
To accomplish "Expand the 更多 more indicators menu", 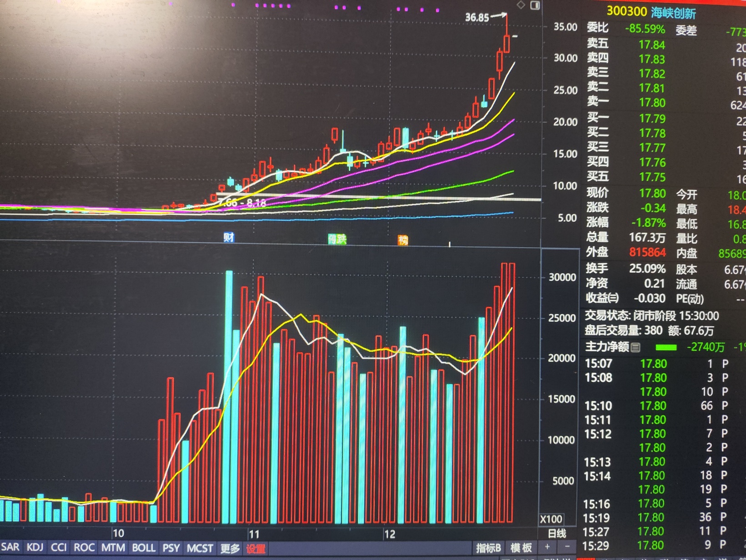I will click(230, 549).
